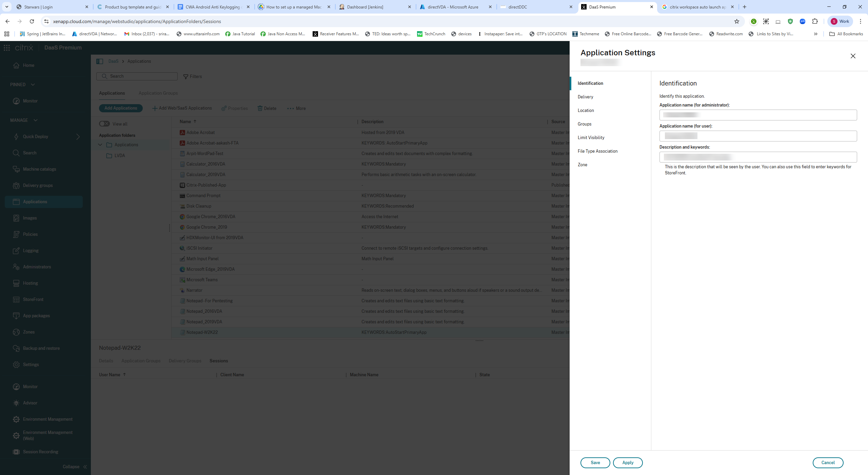The height and width of the screenshot is (475, 868).
Task: Toggle the View all switch
Action: point(104,124)
